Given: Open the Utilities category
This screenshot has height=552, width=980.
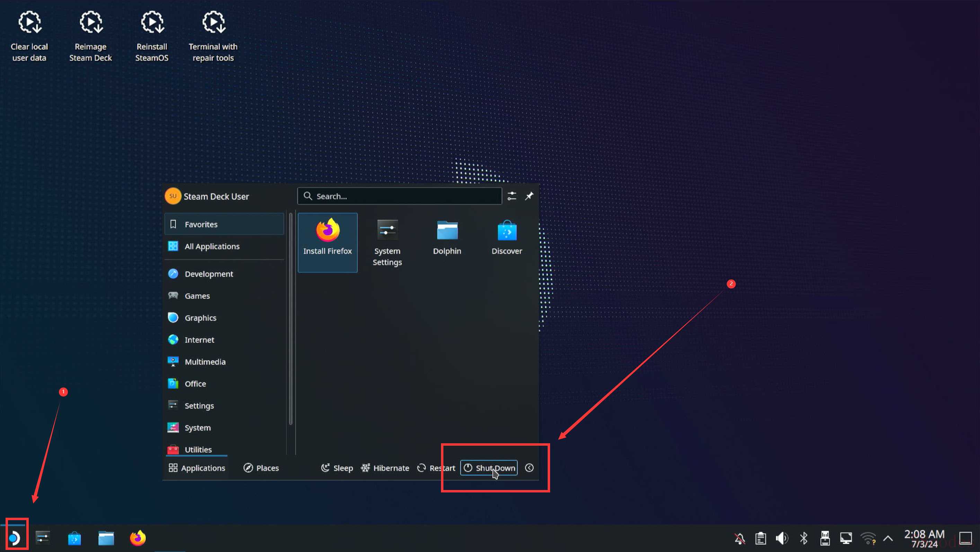Looking at the screenshot, I should point(224,449).
